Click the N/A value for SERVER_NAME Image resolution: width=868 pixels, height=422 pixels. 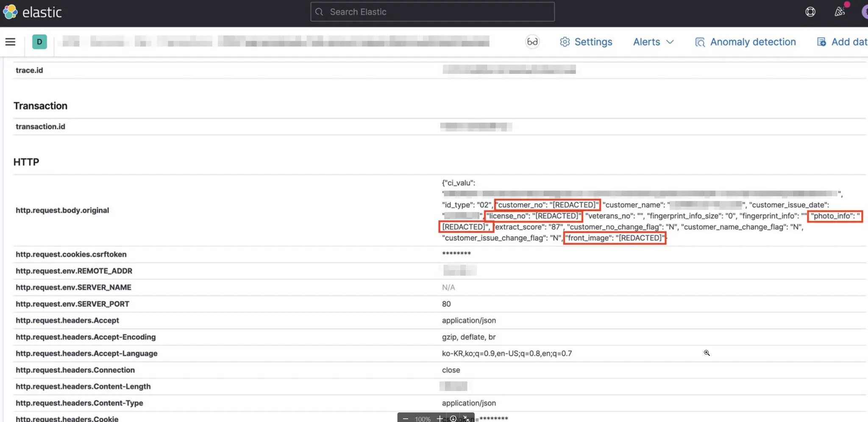coord(448,288)
